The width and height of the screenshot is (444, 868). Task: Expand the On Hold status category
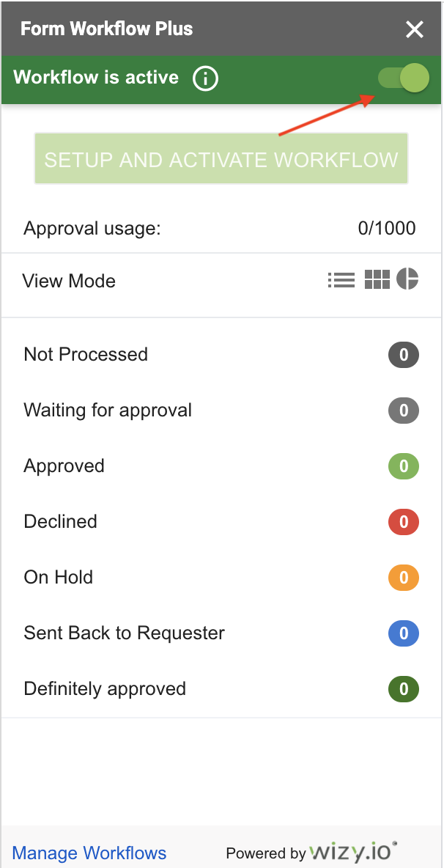click(x=58, y=577)
